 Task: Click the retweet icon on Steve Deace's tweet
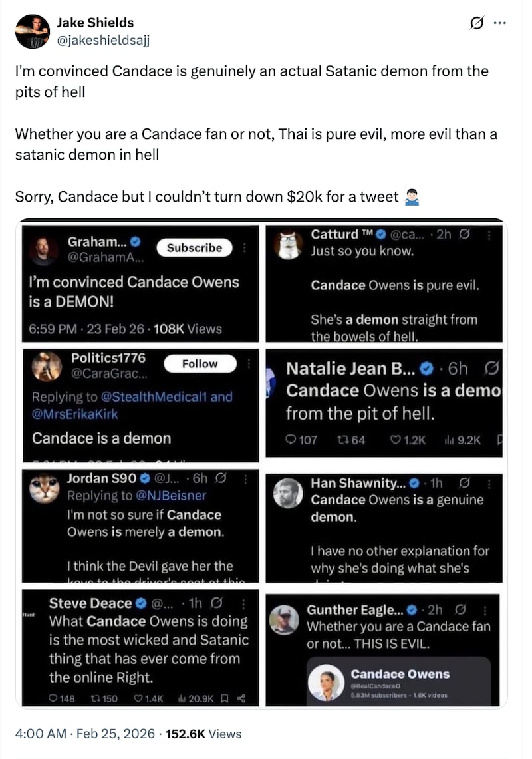pos(92,698)
